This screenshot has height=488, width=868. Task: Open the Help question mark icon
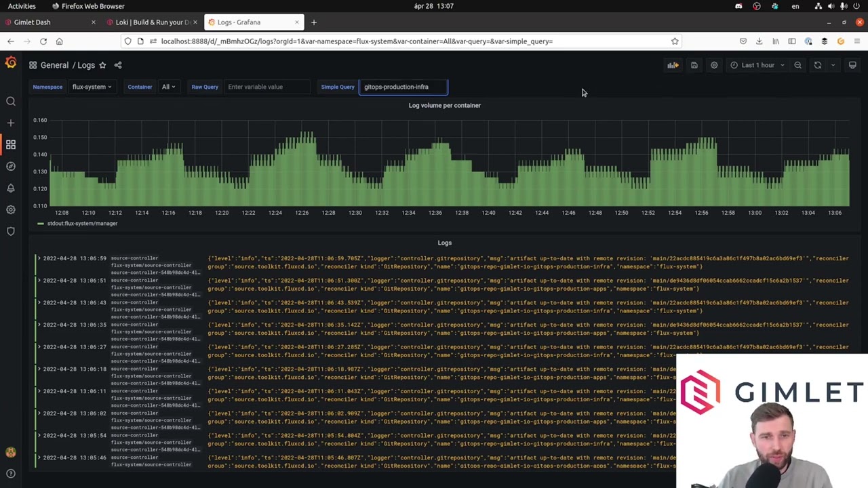pos(11,474)
